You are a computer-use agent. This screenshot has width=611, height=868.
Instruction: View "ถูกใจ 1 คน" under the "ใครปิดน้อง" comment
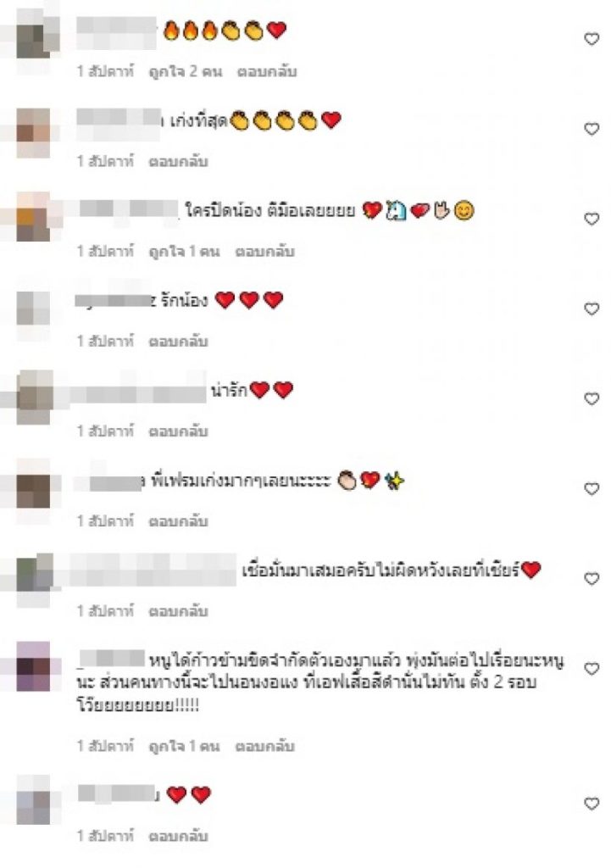pos(184,251)
